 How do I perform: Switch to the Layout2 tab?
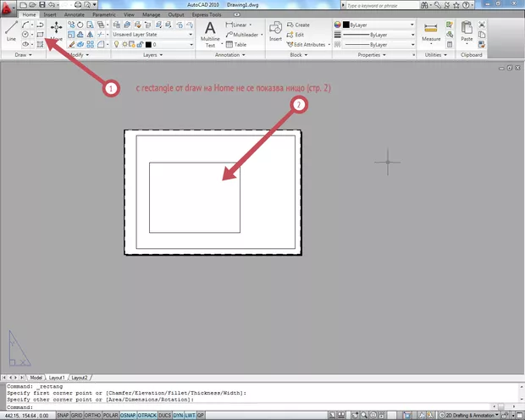click(80, 378)
